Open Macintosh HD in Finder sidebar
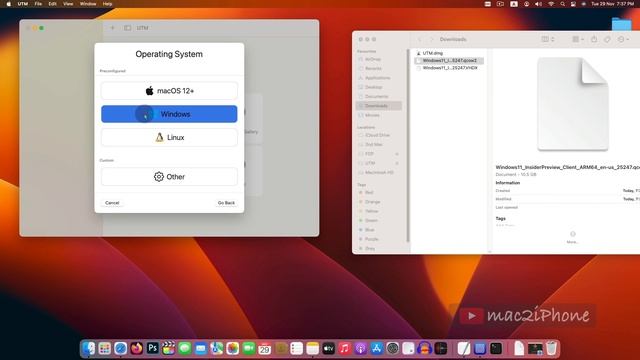Image resolution: width=640 pixels, height=360 pixels. click(379, 173)
